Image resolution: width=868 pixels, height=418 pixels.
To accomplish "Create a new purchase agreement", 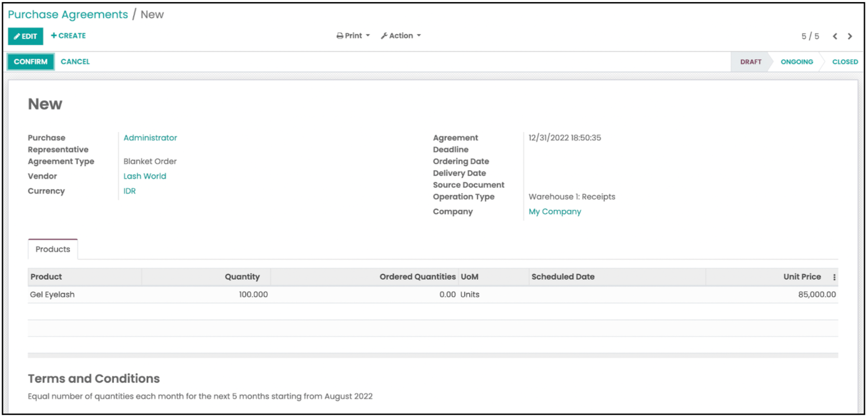I will point(68,36).
